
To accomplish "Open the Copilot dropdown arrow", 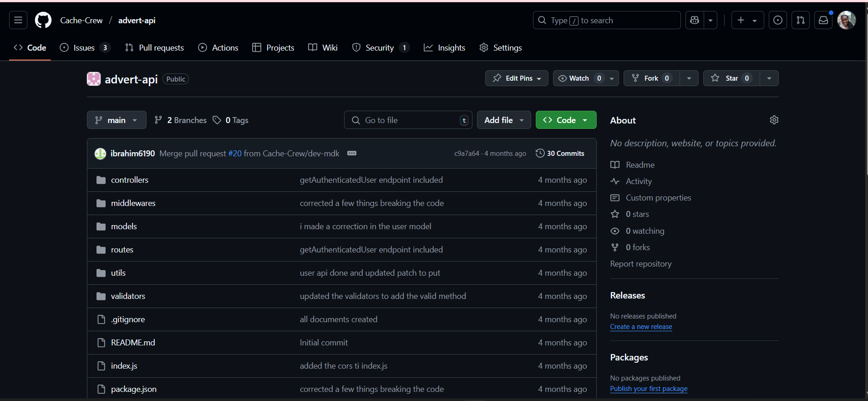I will click(711, 20).
